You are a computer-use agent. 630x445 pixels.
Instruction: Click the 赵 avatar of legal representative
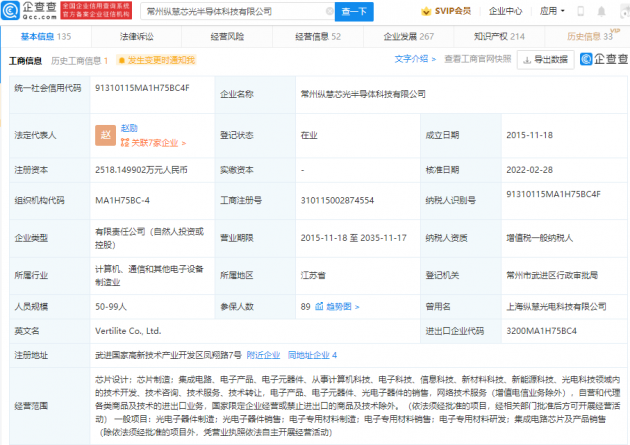click(105, 135)
